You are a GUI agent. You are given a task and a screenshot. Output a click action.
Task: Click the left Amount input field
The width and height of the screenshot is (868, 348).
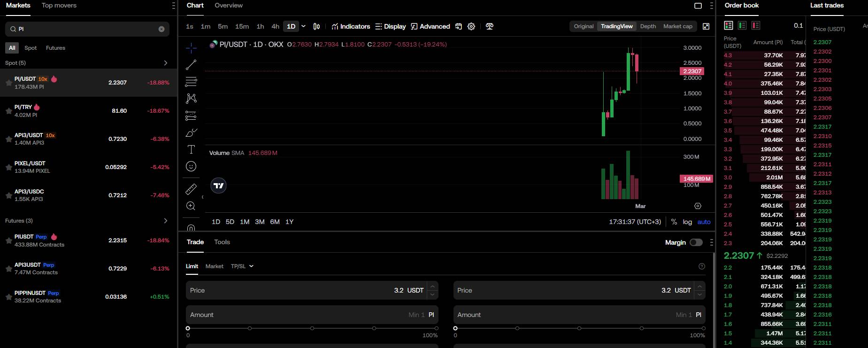312,315
